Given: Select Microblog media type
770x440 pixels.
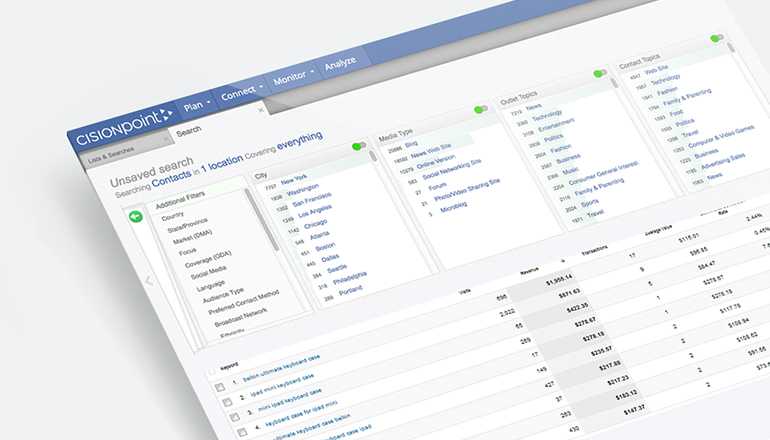Looking at the screenshot, I should [453, 208].
